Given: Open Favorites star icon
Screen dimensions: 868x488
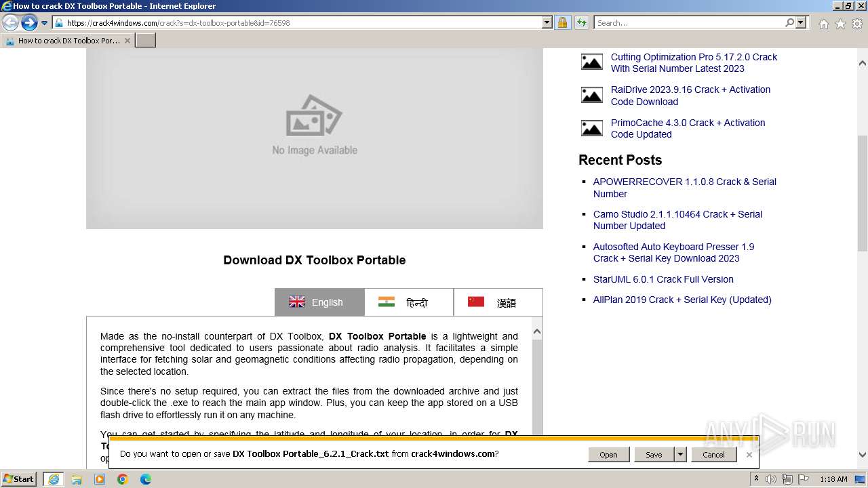Looking at the screenshot, I should [840, 24].
